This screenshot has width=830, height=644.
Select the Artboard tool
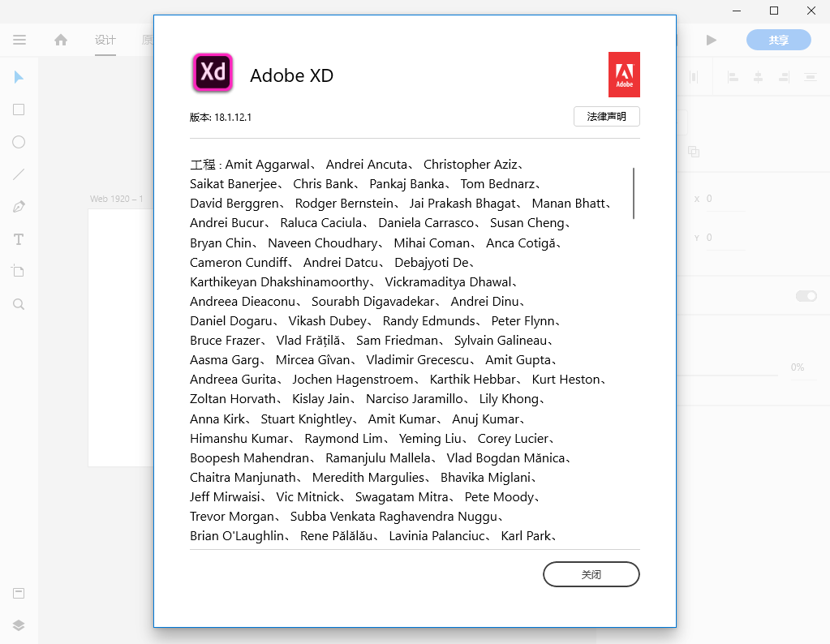[x=19, y=271]
